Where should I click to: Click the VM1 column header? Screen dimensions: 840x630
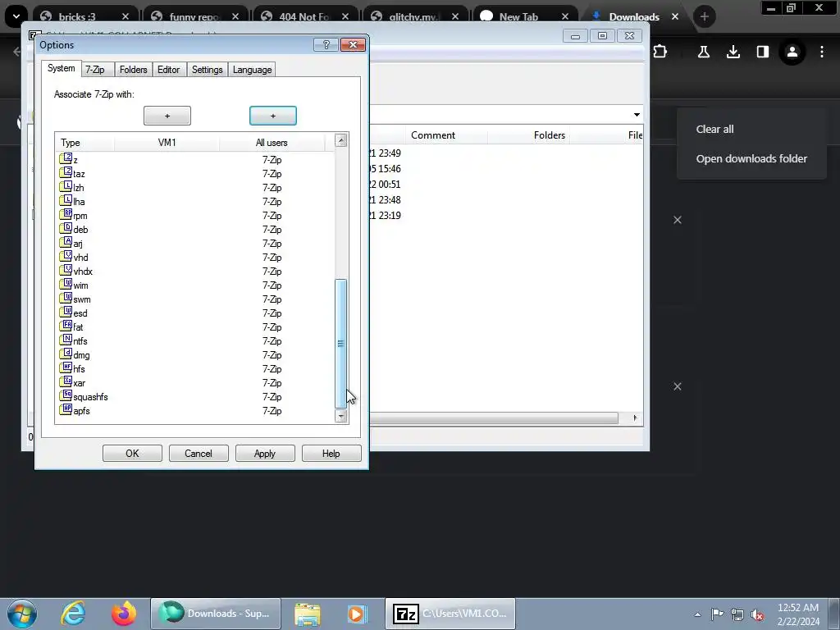tap(167, 143)
